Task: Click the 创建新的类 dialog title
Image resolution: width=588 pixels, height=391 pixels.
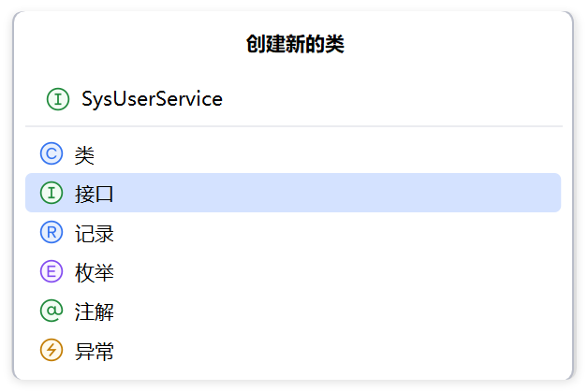Action: tap(295, 44)
